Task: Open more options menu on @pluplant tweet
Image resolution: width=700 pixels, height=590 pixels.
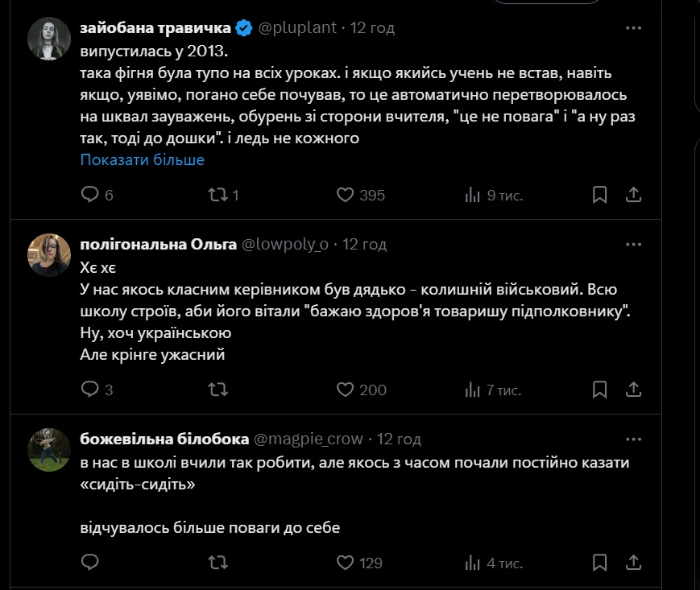Action: point(633,28)
